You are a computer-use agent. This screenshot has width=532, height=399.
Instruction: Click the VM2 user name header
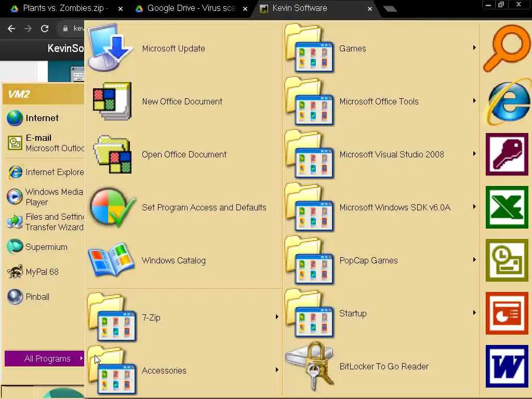point(19,94)
